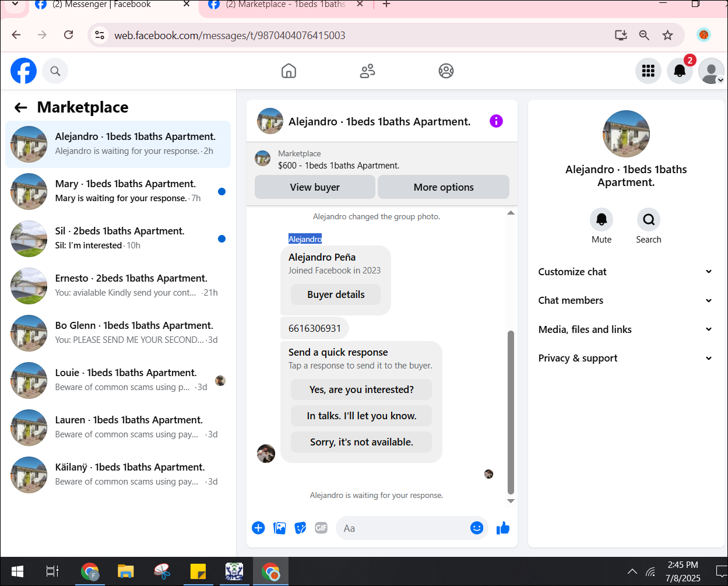The width and height of the screenshot is (728, 586).
Task: Choose a GIF from composer
Action: (x=321, y=528)
